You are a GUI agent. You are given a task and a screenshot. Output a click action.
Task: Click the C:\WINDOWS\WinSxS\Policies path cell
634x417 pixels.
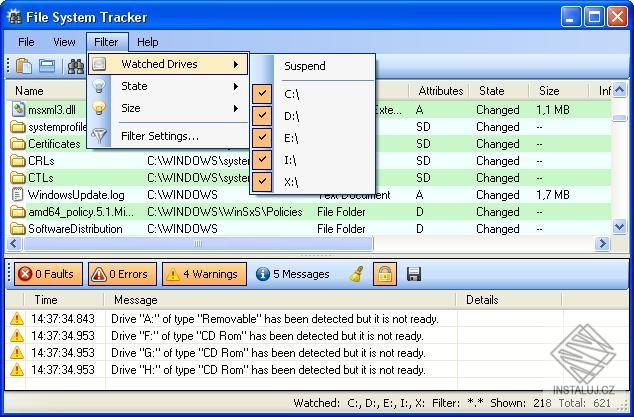(x=224, y=212)
